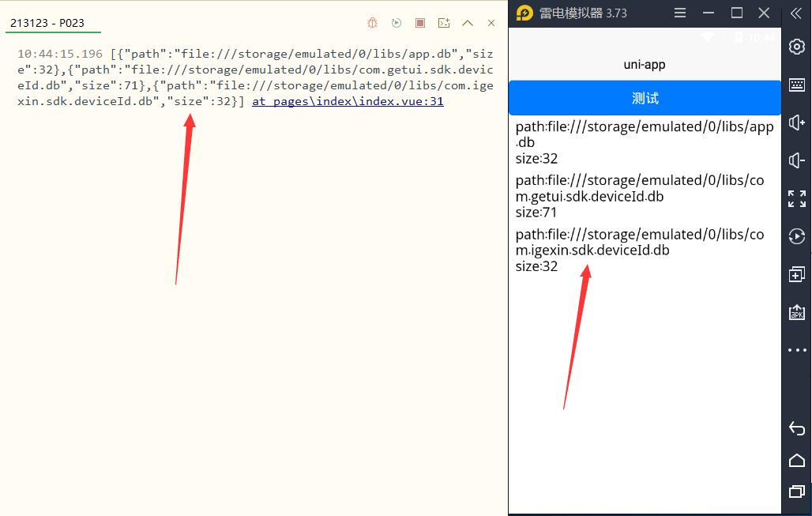Viewport: 812px width, 516px height.
Task: Open the multi-instance manager icon
Action: coord(797,274)
